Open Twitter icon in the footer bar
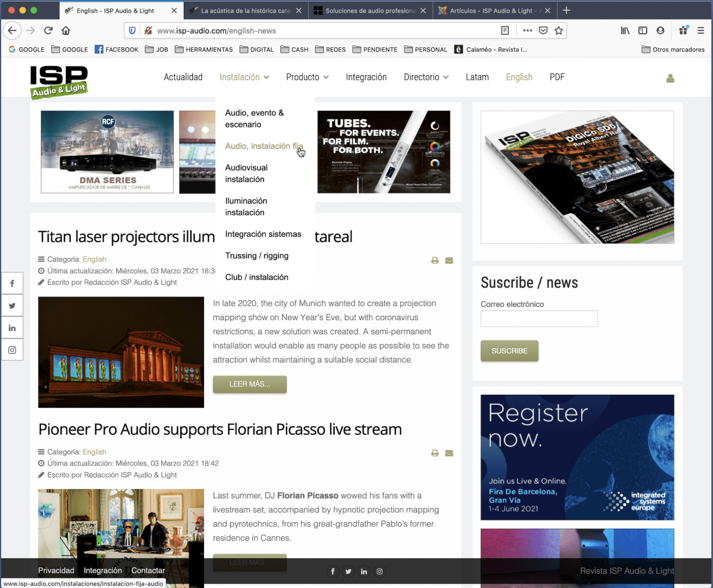The image size is (713, 588). [348, 572]
